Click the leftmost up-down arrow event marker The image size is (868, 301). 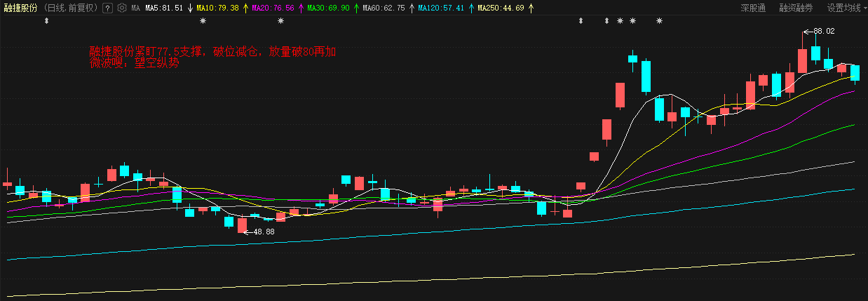pos(47,21)
